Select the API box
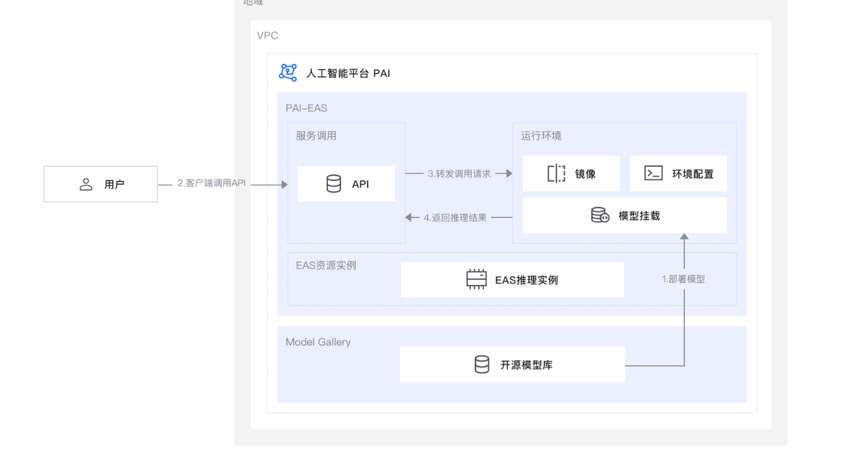868x449 pixels. (x=346, y=184)
